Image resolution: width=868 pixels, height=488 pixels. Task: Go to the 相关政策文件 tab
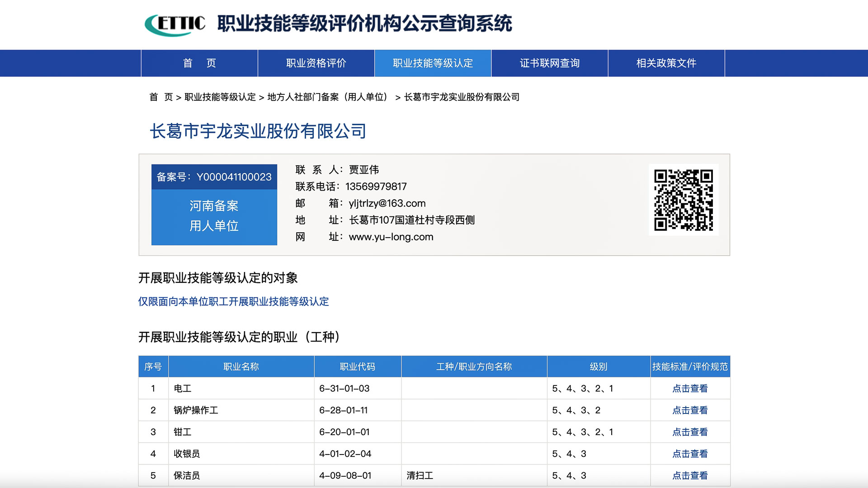pos(666,63)
